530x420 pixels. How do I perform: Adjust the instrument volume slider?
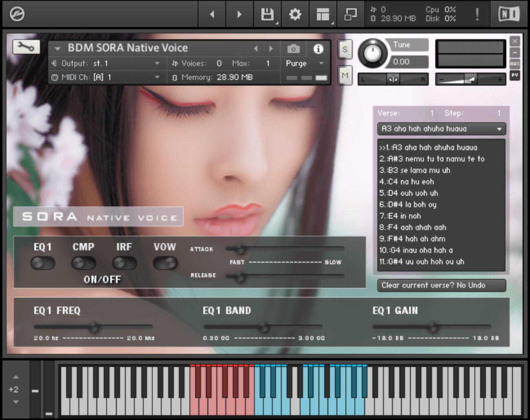[x=470, y=79]
